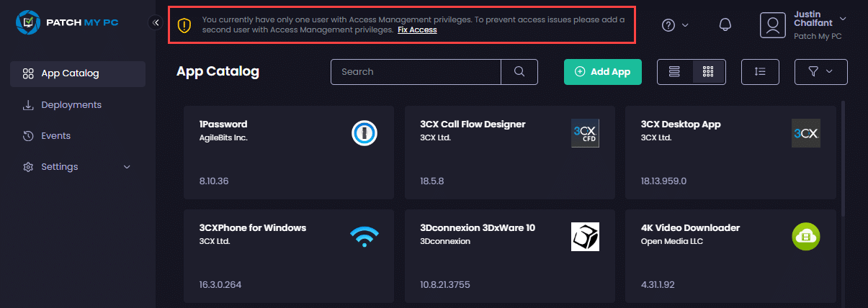Screen dimensions: 868x308
Task: Expand the Settings menu chevron
Action: coord(127,167)
